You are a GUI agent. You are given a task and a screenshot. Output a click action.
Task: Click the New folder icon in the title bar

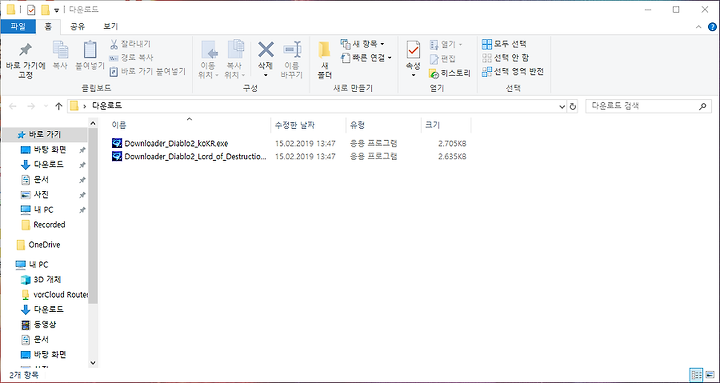(45, 10)
